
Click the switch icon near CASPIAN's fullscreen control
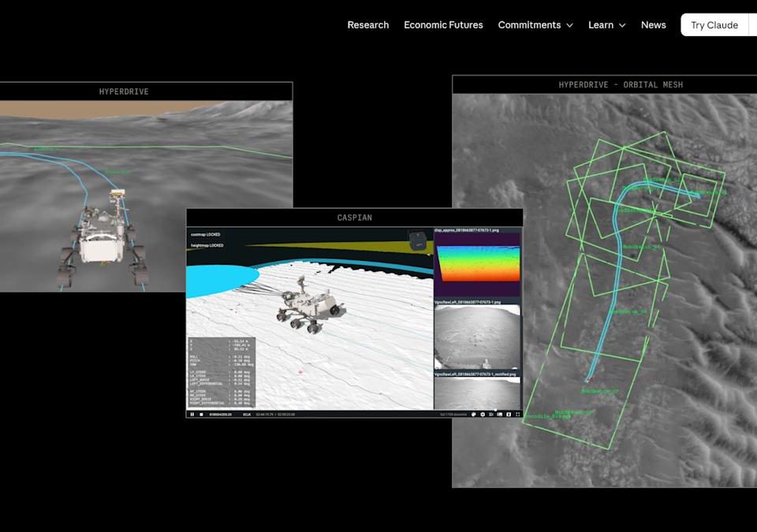[x=509, y=414]
